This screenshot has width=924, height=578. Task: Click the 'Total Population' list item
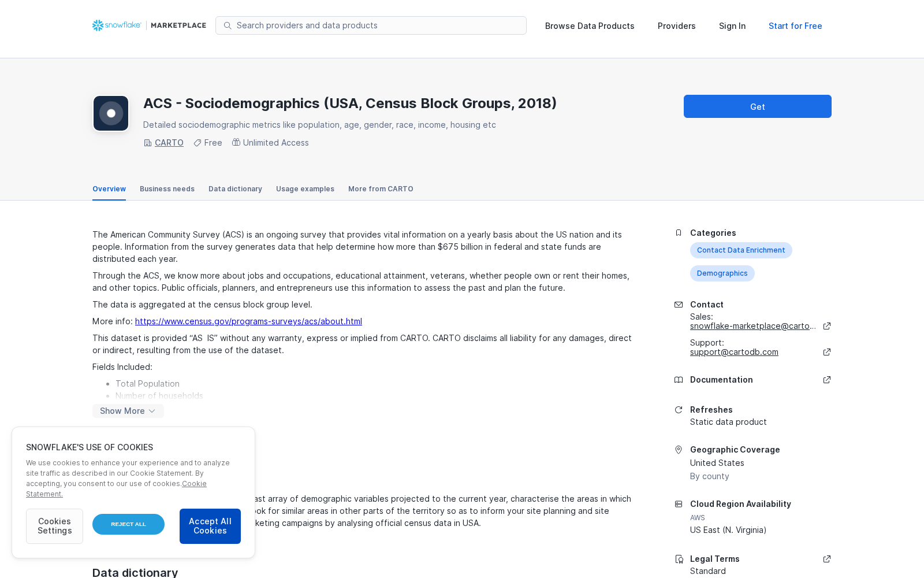click(x=147, y=384)
